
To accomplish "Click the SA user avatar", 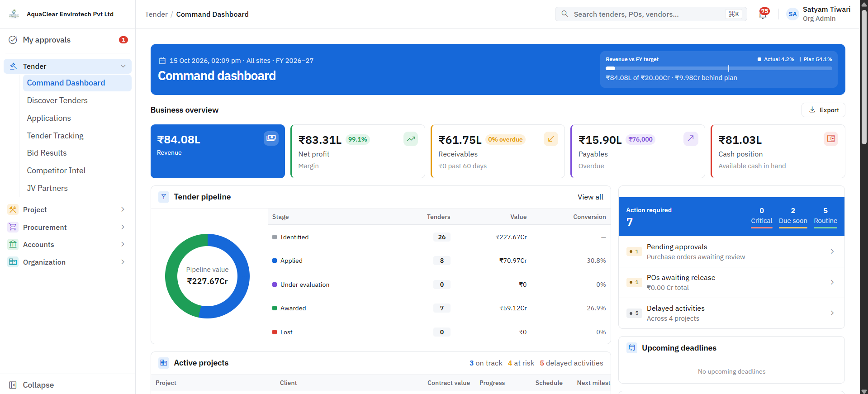I will 792,14.
